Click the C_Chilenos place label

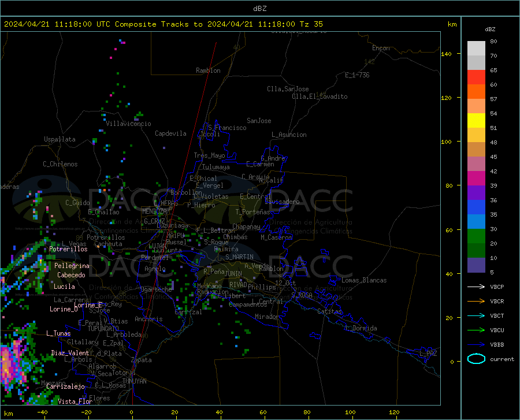pyautogui.click(x=60, y=164)
